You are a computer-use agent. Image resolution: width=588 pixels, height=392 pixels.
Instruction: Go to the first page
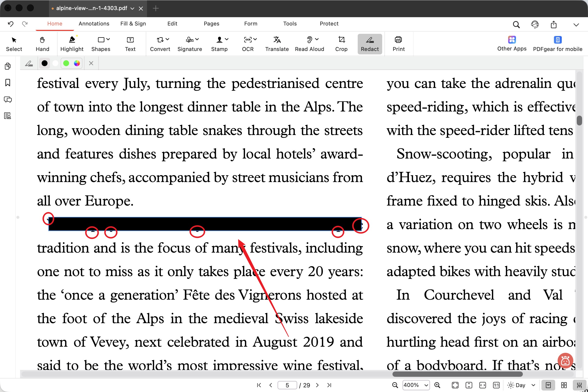coord(259,385)
